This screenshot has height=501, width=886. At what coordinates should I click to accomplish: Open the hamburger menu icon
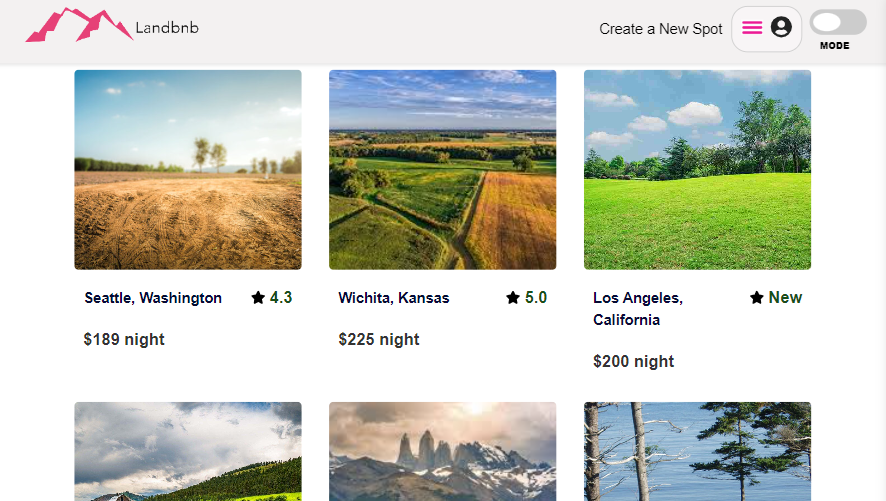tap(752, 28)
